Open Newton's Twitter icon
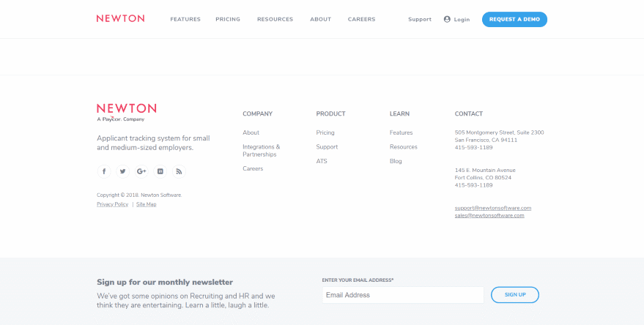Viewport: 644px width, 325px height. click(123, 171)
